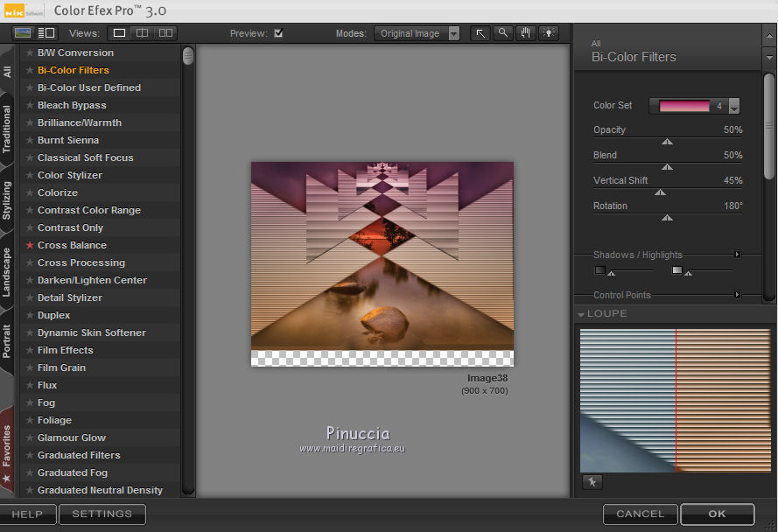The height and width of the screenshot is (532, 778).
Task: Expand the Shadows / Highlights section
Action: (x=737, y=255)
